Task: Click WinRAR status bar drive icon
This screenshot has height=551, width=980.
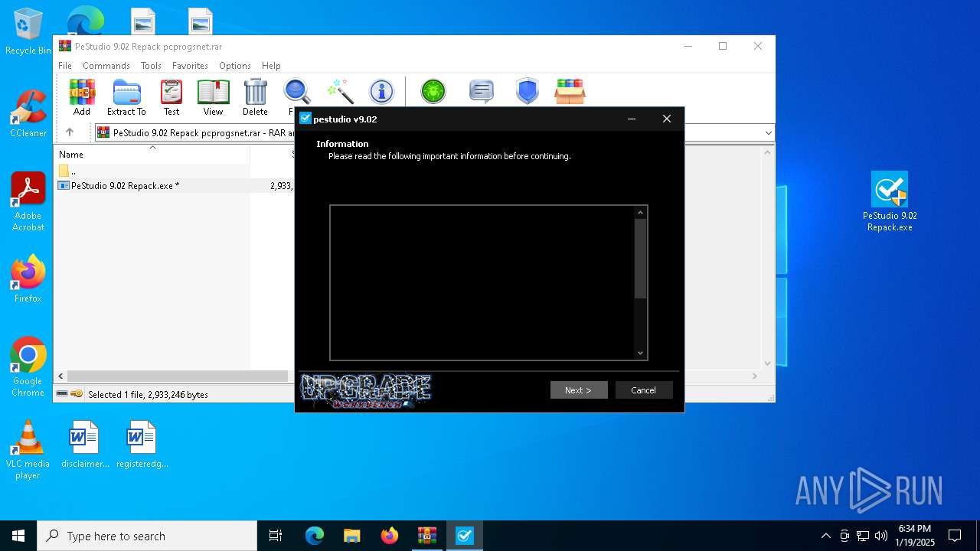Action: [62, 394]
